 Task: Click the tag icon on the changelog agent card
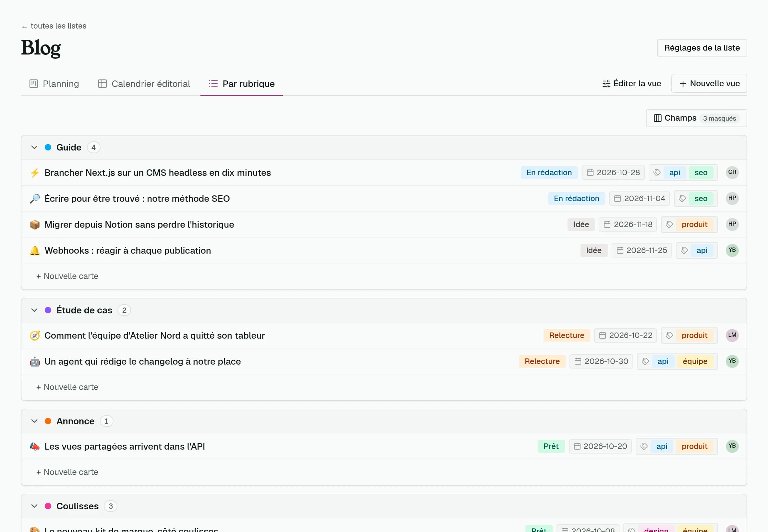pyautogui.click(x=645, y=362)
